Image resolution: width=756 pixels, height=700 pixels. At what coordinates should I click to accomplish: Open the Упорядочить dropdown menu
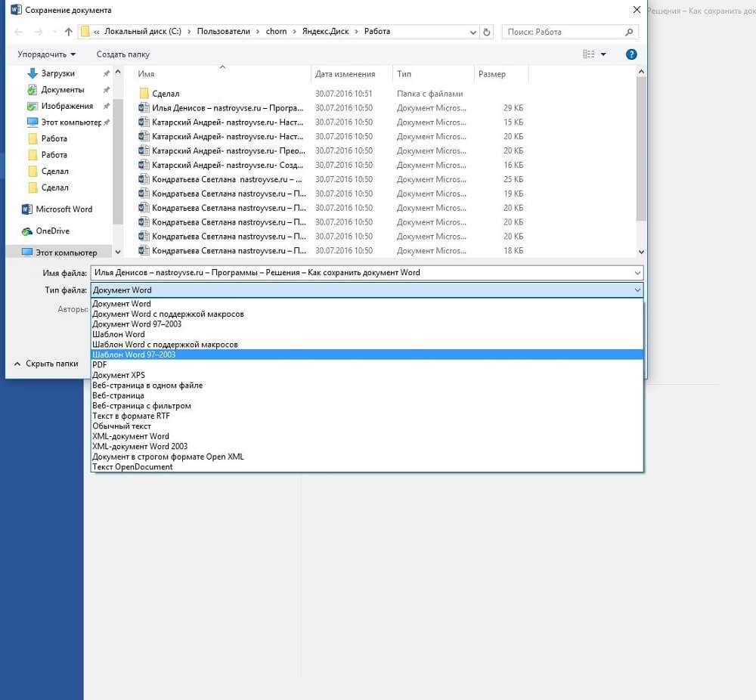(x=47, y=54)
